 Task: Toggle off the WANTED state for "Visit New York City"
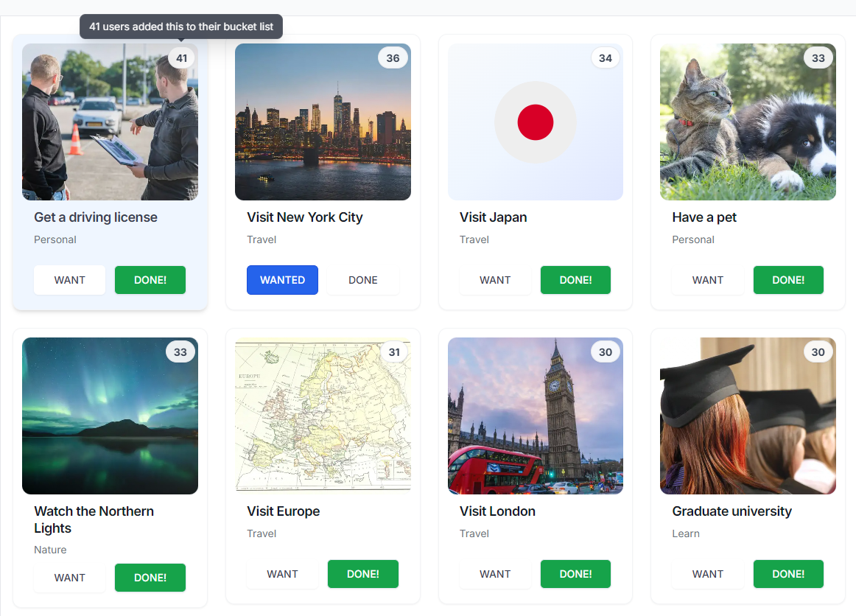tap(282, 280)
